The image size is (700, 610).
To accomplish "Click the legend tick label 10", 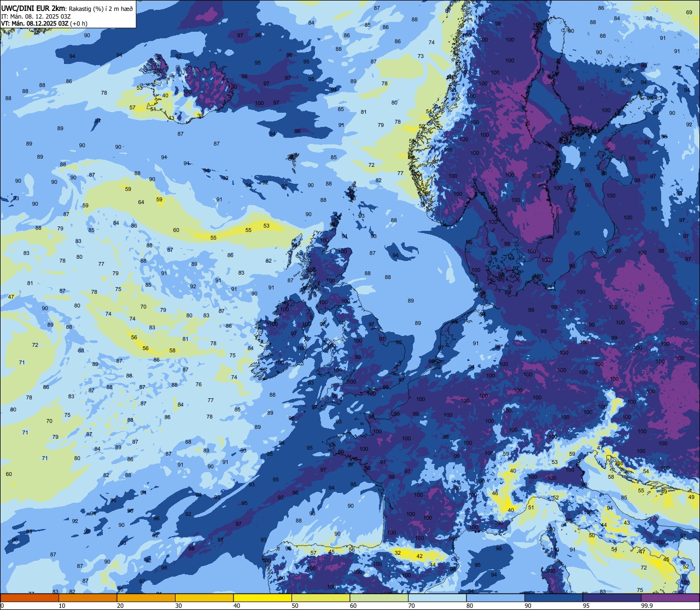I will [62, 606].
